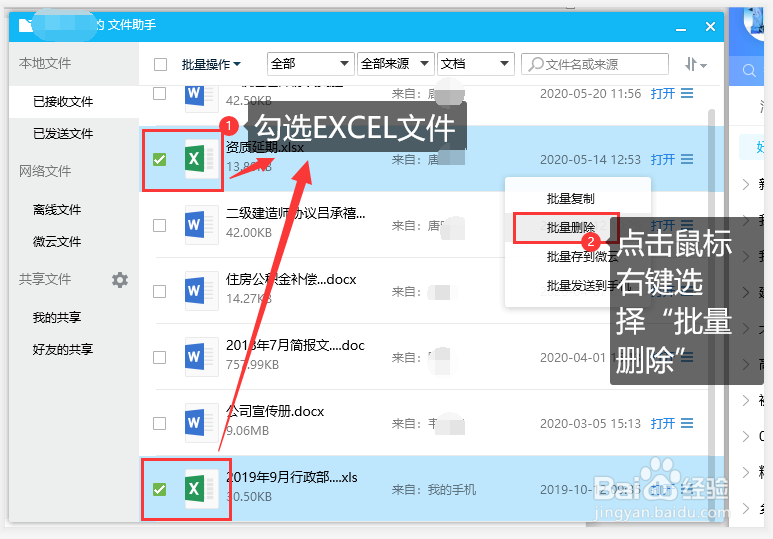Viewport: 773px width, 539px height.
Task: Open the 全部来源 dropdown
Action: click(x=395, y=64)
